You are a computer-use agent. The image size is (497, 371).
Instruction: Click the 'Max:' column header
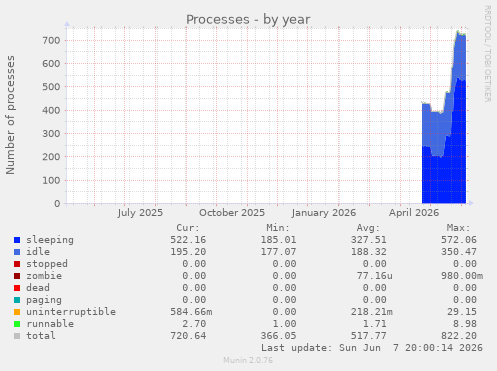[x=459, y=228]
